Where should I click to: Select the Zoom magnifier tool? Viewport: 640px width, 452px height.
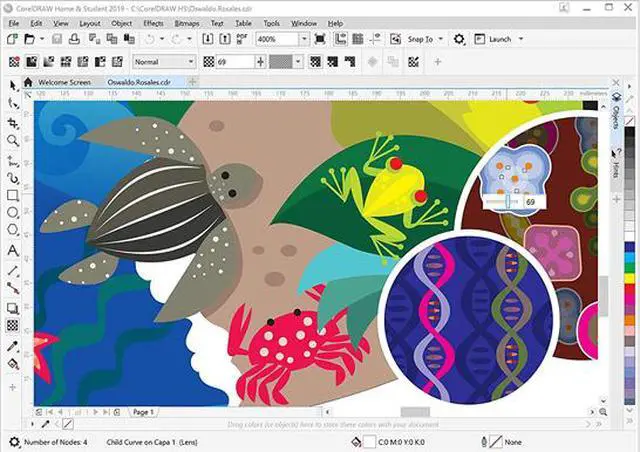click(x=13, y=140)
